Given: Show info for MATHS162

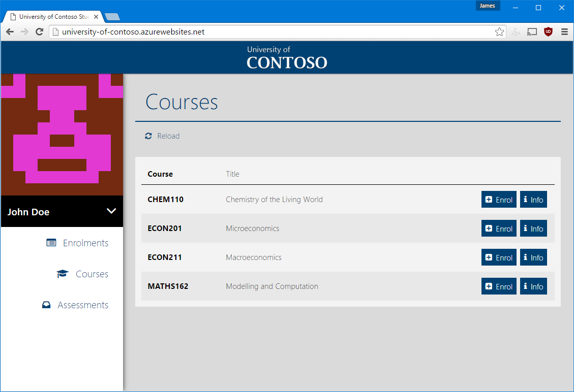Looking at the screenshot, I should (x=533, y=286).
